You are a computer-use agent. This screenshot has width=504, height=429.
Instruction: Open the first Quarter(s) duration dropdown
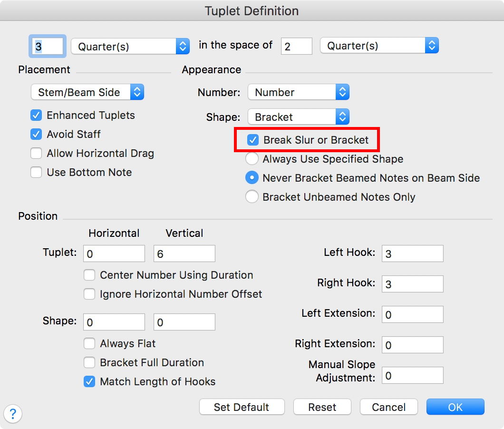(130, 46)
